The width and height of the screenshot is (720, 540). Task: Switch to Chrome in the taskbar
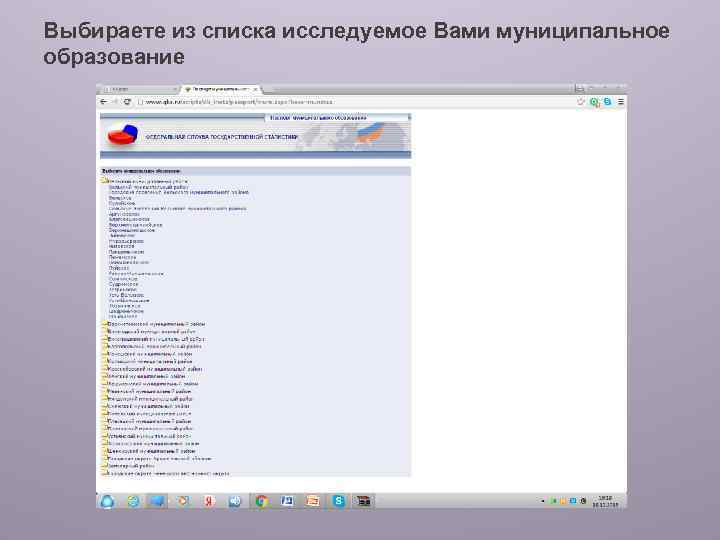coord(261,501)
